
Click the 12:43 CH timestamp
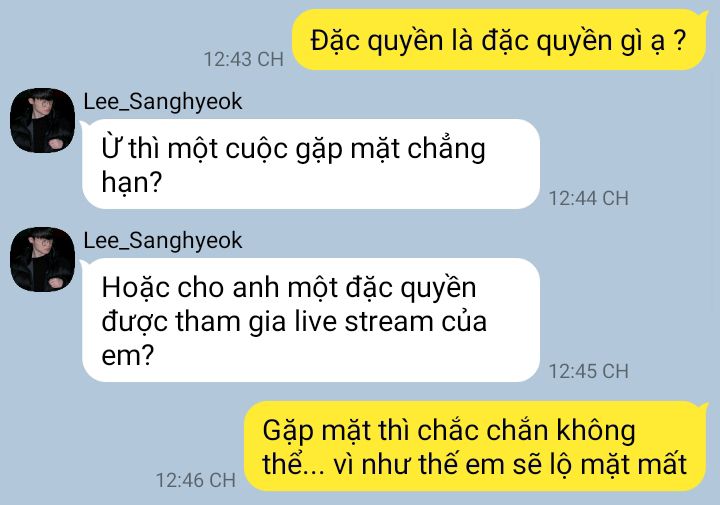[x=243, y=60]
